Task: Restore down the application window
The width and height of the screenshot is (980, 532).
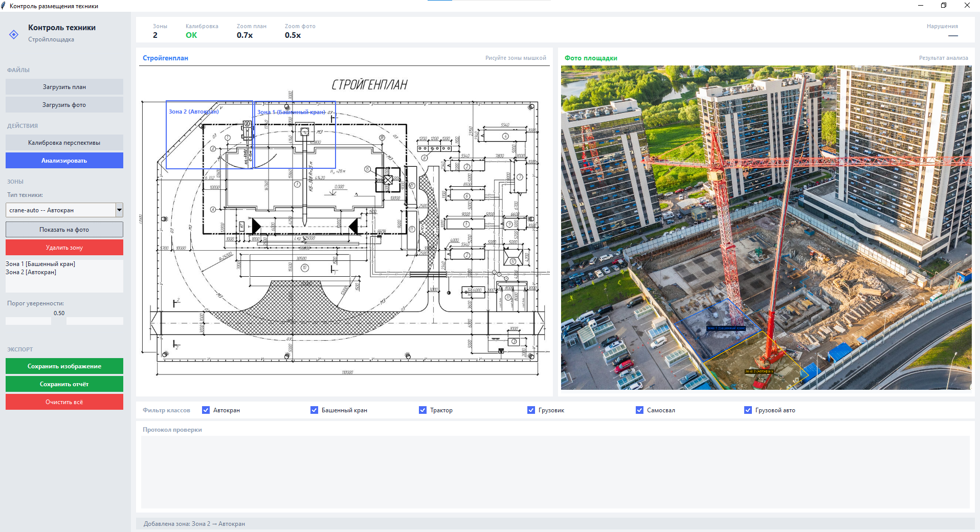Action: [944, 6]
